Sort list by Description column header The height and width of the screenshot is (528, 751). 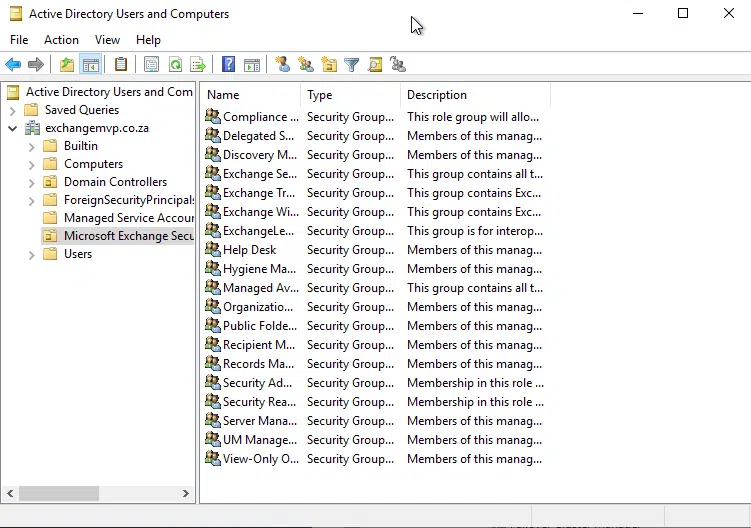click(437, 95)
